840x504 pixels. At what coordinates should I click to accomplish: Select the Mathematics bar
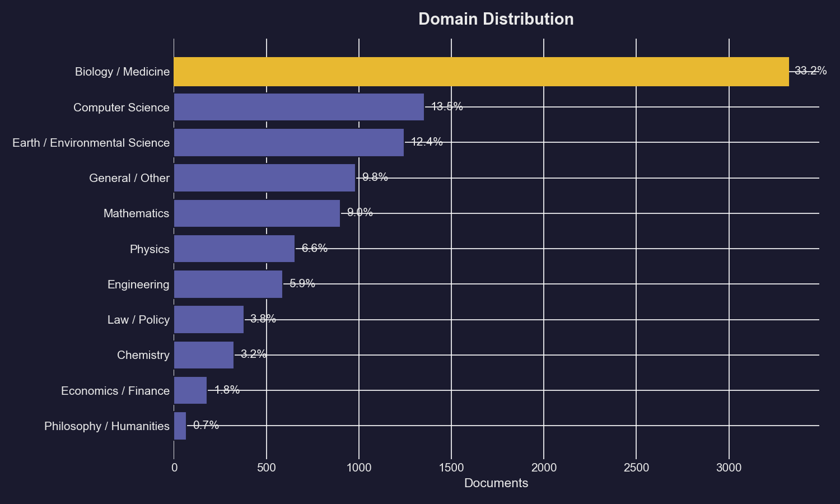(x=257, y=213)
